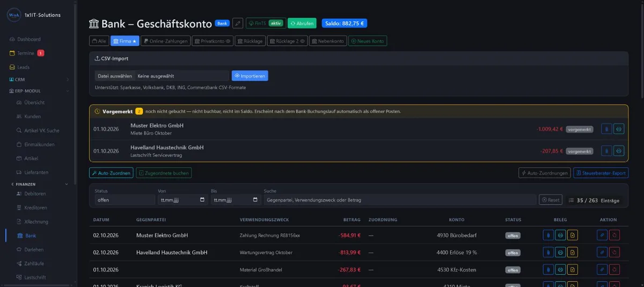Open Auto-Zuordnungen settings button
Screen dimensions: 644x287
544,173
